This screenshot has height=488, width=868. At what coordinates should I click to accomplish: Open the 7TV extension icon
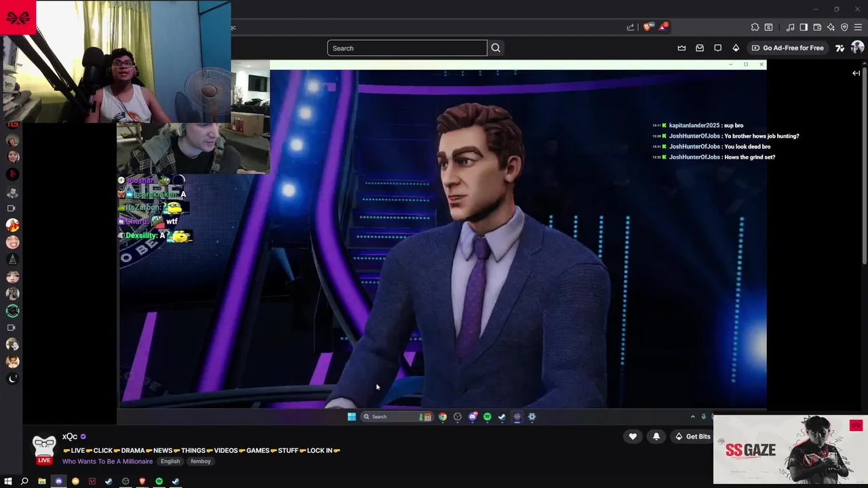click(x=840, y=48)
